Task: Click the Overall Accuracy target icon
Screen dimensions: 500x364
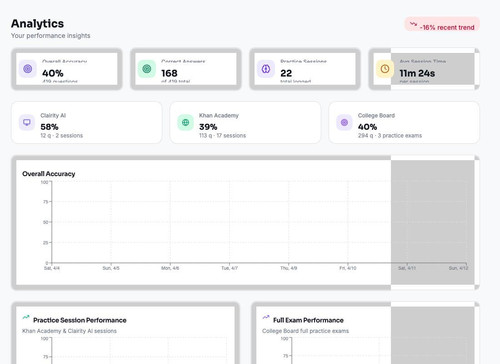Action: (28, 69)
